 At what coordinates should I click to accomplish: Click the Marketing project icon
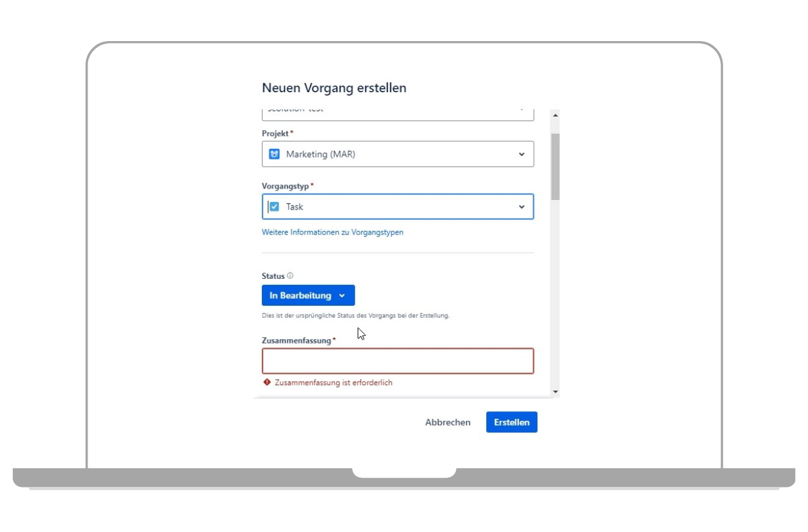click(274, 154)
